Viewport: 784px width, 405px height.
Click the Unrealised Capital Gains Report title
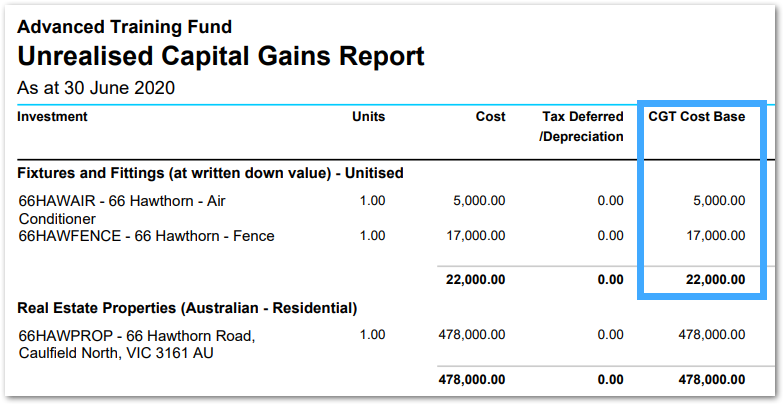pos(220,56)
